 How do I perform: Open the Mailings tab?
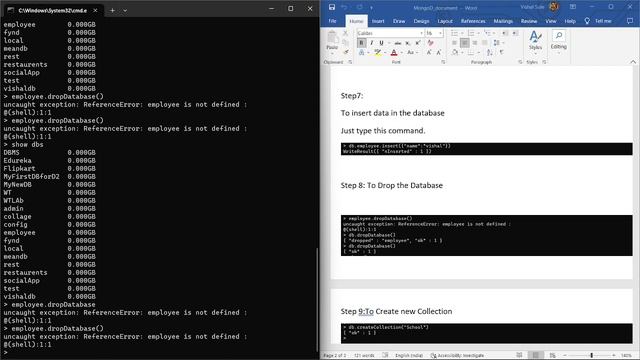pos(503,21)
